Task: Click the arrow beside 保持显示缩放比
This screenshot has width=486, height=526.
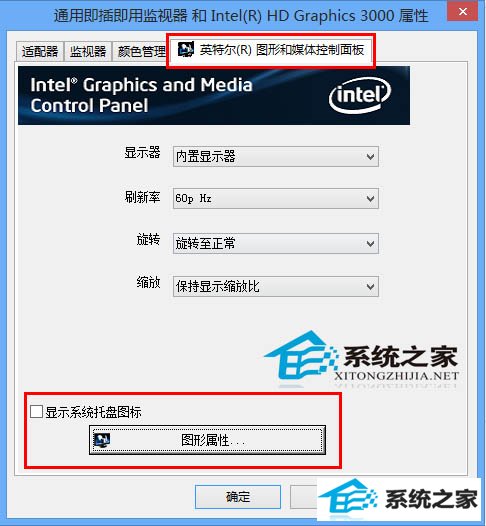Action: tap(370, 287)
